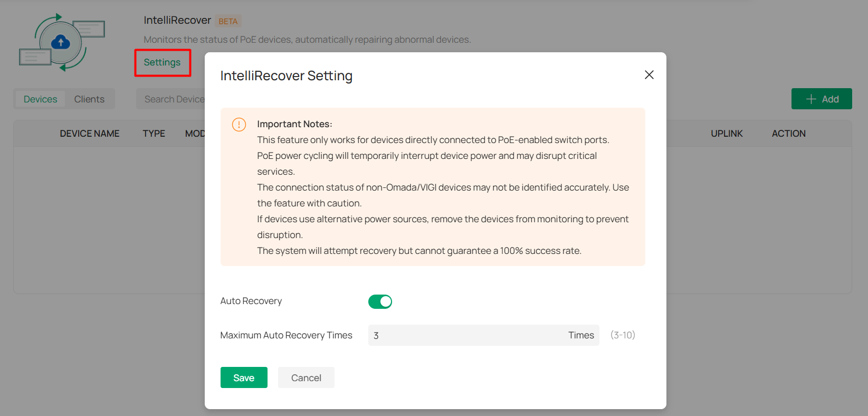Click the Maximum Auto Recovery Times label
Viewport: 868px width, 416px height.
pos(286,335)
